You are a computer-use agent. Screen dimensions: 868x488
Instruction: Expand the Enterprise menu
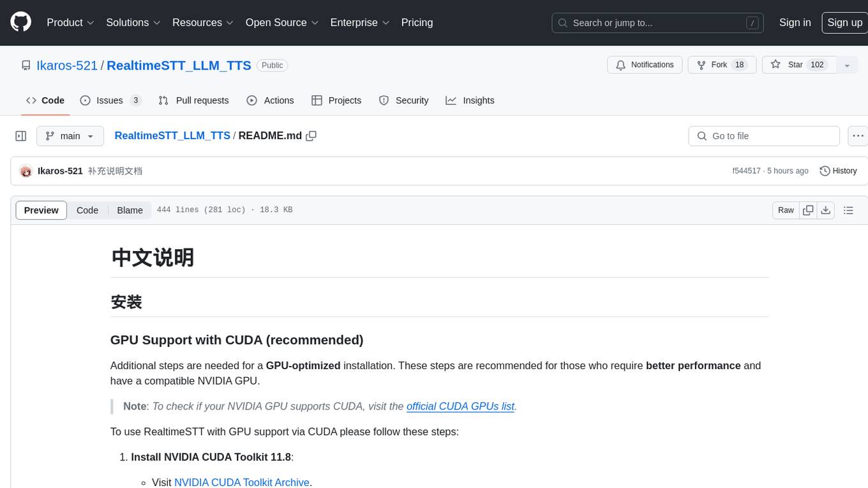[x=360, y=22]
